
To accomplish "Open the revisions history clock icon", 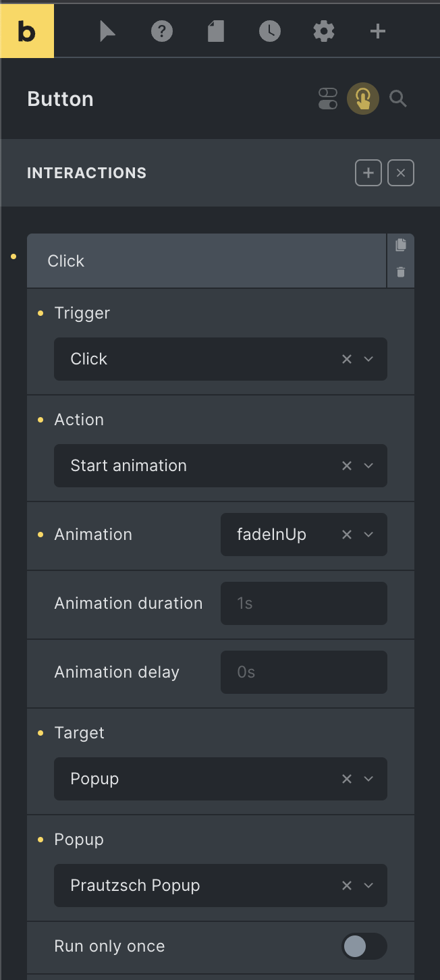I will pyautogui.click(x=270, y=31).
